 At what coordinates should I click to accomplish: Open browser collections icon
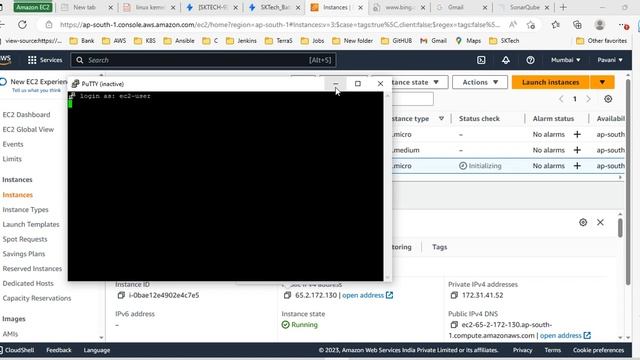577,25
